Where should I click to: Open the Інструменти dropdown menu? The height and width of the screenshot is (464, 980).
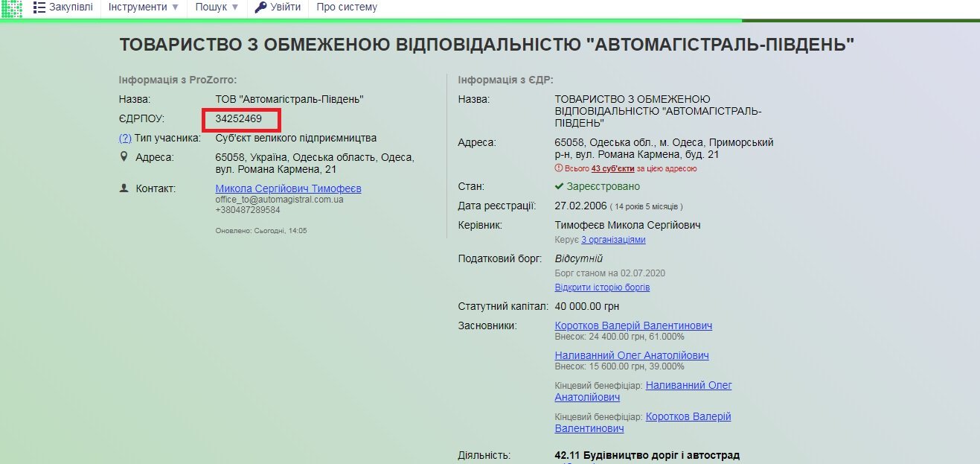click(x=143, y=7)
